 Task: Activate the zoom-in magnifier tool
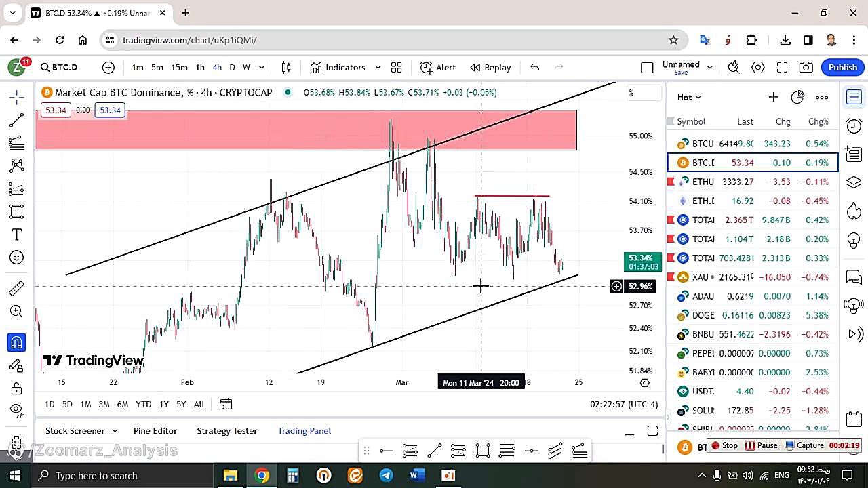(x=17, y=311)
